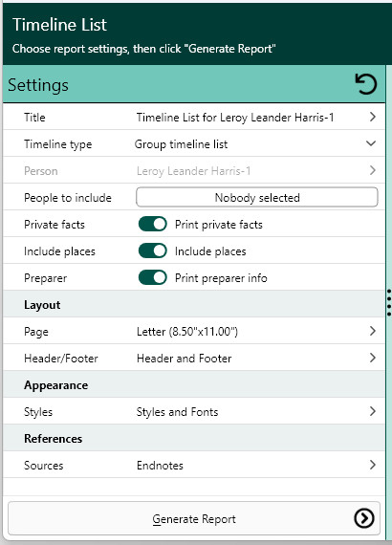Click the Print preparer info label
This screenshot has width=392, height=545.
click(221, 278)
